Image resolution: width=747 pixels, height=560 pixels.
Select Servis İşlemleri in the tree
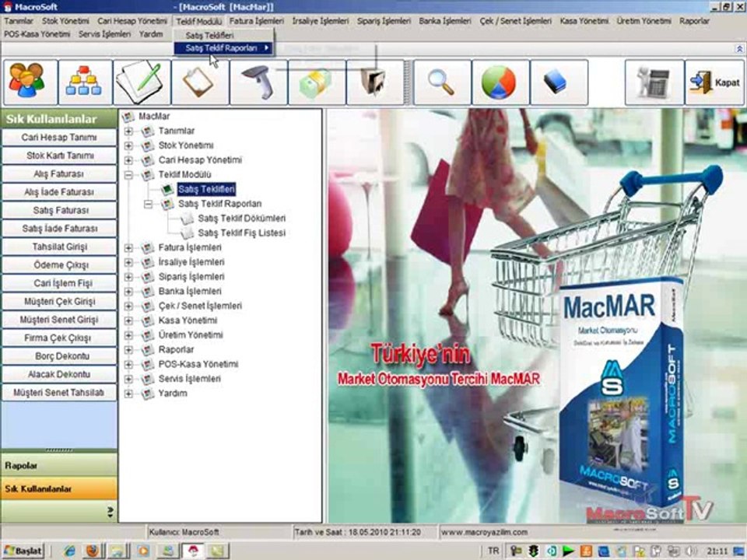[x=190, y=379]
